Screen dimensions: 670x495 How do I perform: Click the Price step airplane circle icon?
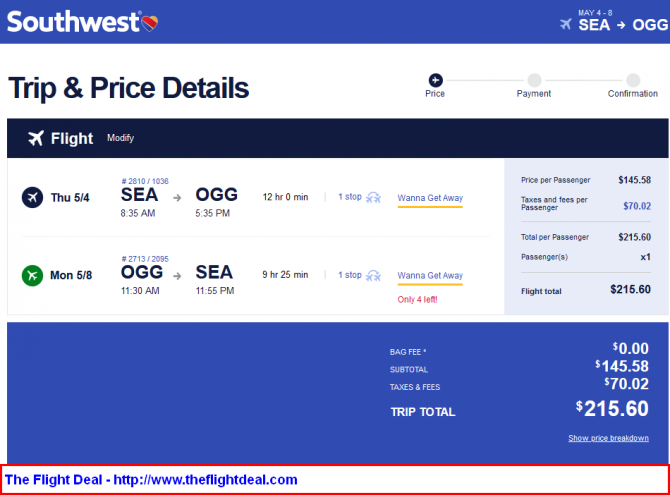[435, 80]
